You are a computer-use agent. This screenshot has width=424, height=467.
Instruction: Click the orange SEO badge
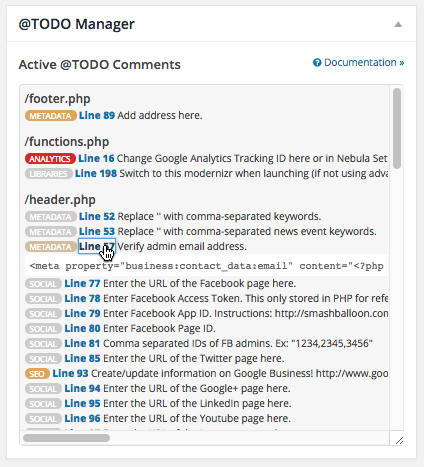[x=37, y=374]
